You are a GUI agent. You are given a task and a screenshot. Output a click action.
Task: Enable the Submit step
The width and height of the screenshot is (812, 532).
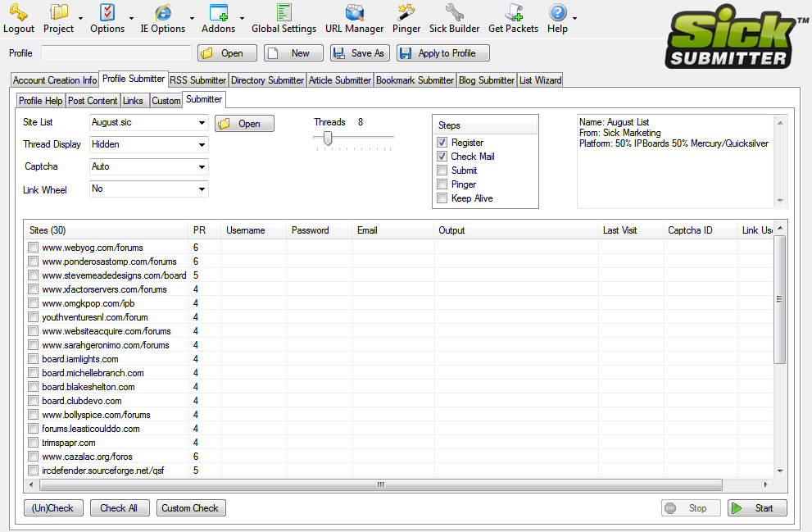coord(442,171)
